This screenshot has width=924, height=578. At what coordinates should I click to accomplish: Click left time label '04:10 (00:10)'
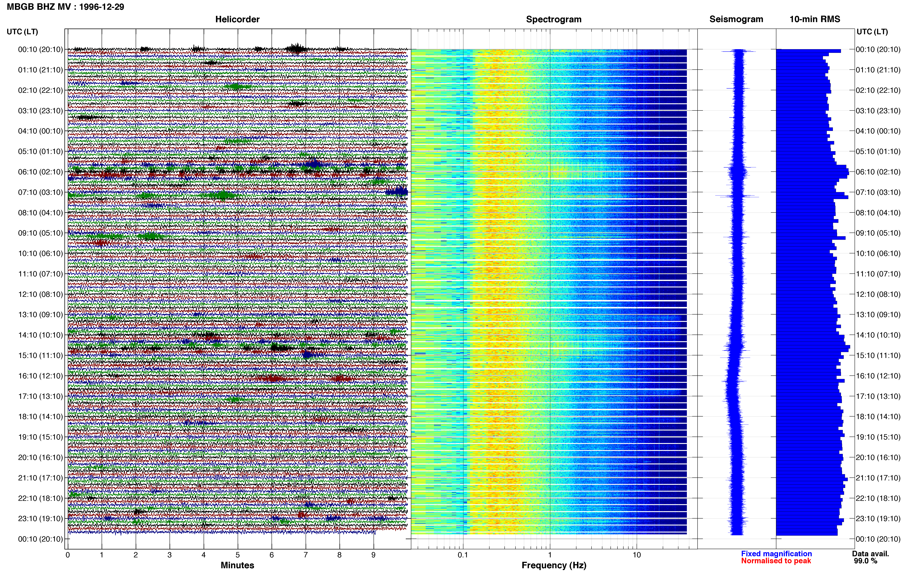(41, 131)
